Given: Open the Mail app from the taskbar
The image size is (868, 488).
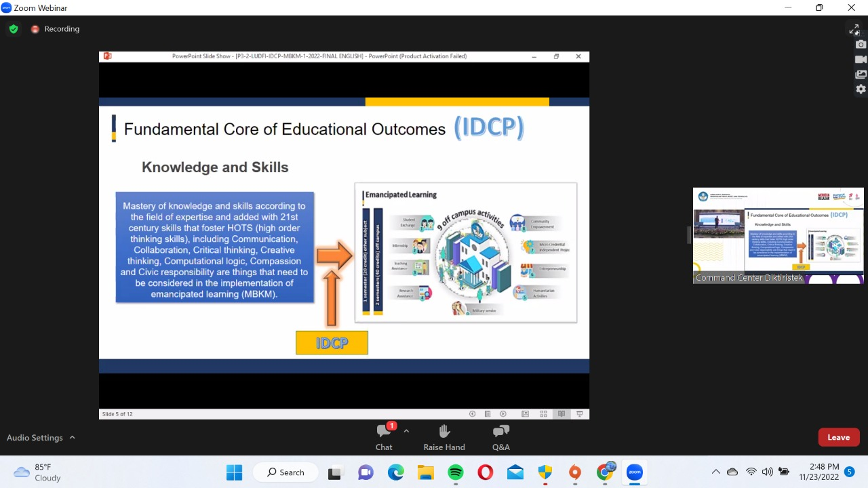Looking at the screenshot, I should (x=515, y=472).
